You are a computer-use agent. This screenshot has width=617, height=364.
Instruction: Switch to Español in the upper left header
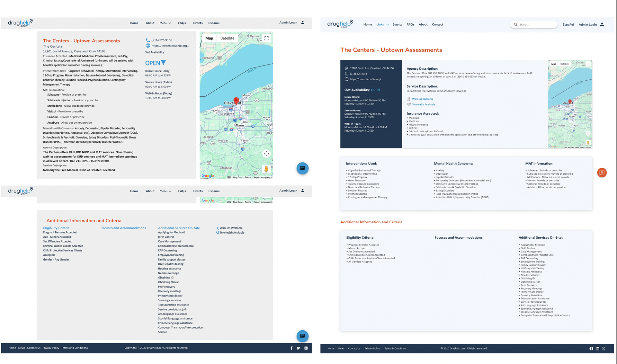214,23
